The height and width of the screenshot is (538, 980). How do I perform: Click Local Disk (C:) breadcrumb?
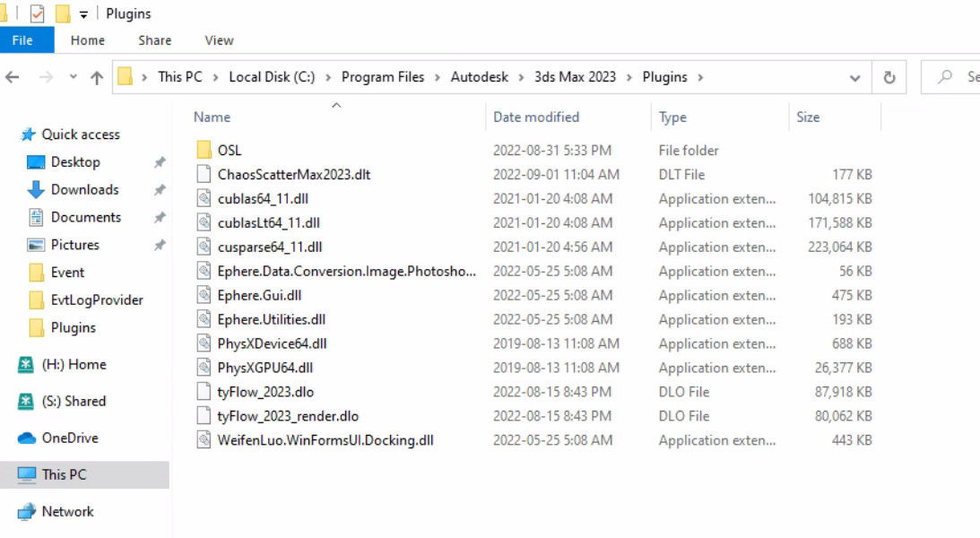tap(272, 77)
